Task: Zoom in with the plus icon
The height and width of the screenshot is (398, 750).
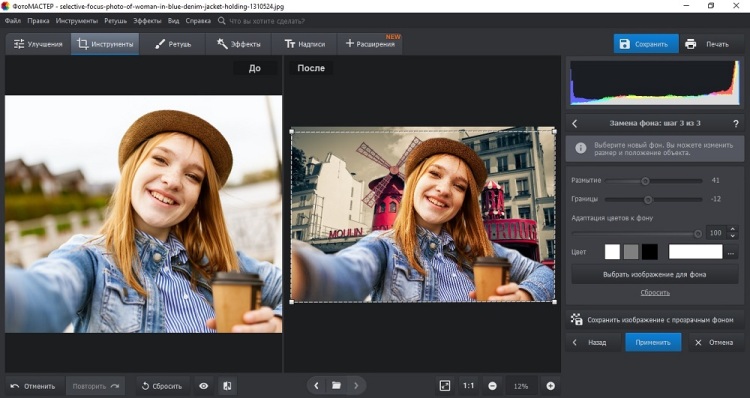Action: 551,386
